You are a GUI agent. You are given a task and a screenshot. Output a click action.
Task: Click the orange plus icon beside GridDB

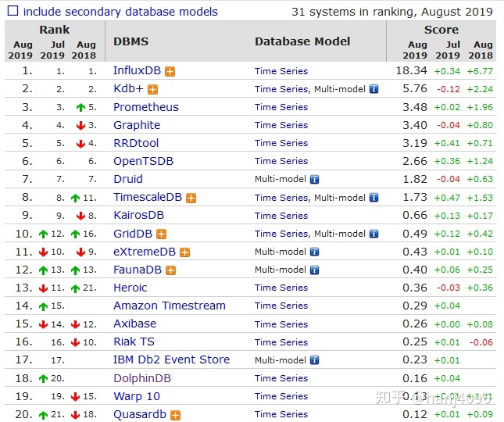coord(161,234)
